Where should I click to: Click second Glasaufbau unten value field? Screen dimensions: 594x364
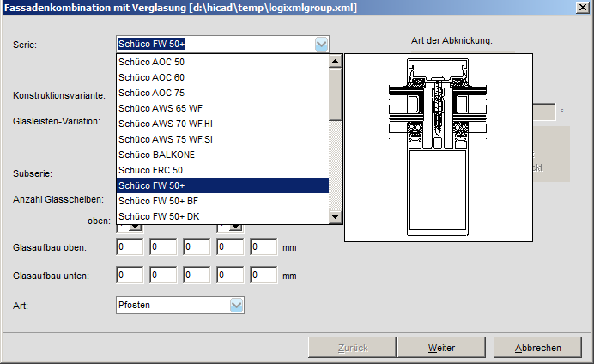[163, 276]
